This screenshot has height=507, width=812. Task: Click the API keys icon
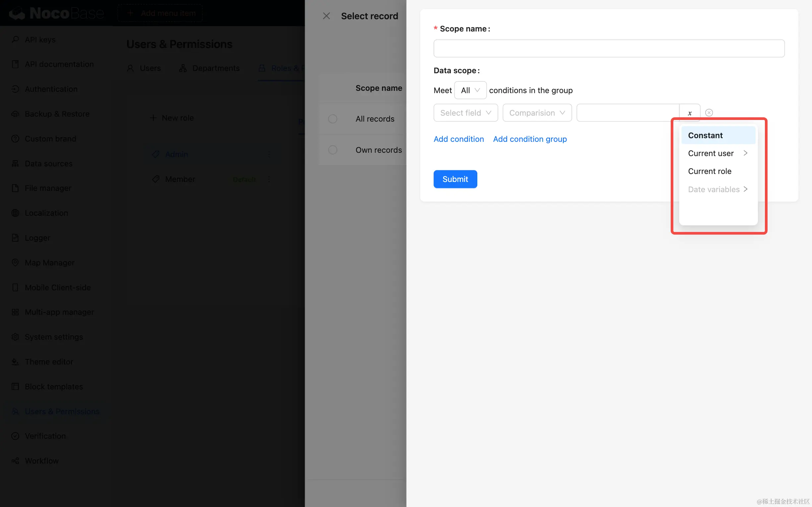[15, 39]
